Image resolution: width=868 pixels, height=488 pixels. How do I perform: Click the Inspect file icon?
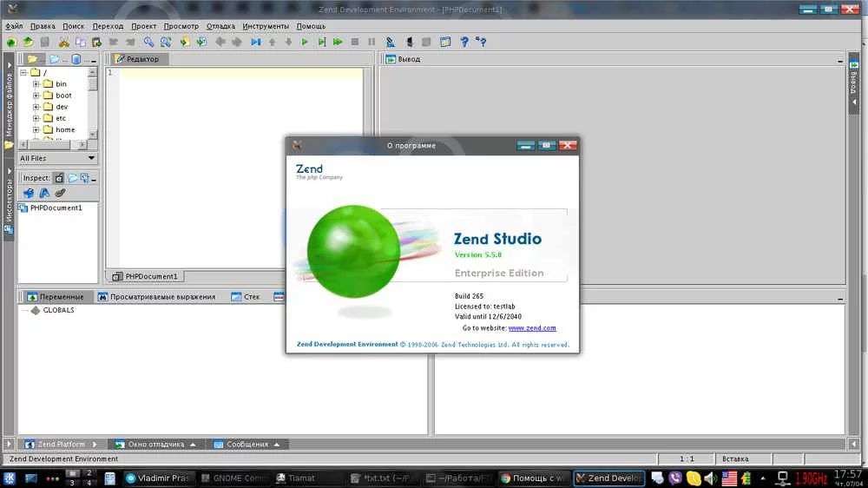tap(59, 178)
